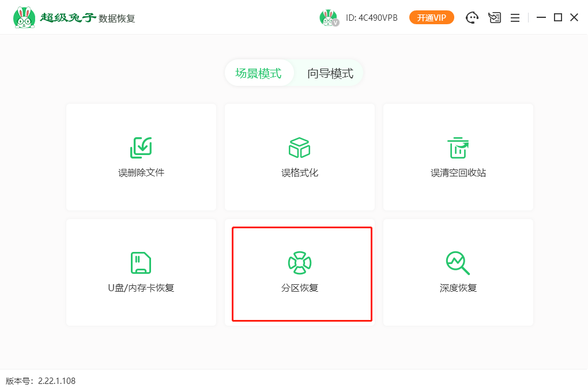Click the 误删除文件 recovery icon

click(141, 148)
